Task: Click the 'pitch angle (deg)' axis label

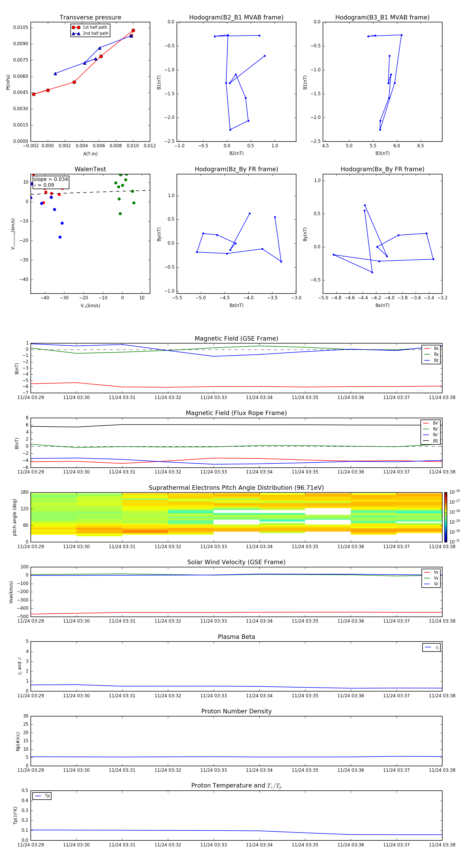Action: pyautogui.click(x=14, y=517)
